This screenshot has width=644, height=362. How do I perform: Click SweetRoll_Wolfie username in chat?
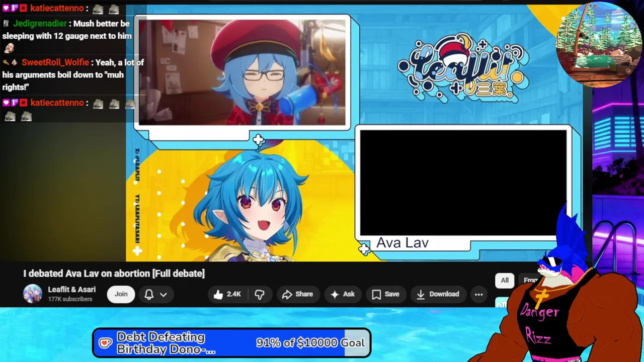[55, 62]
